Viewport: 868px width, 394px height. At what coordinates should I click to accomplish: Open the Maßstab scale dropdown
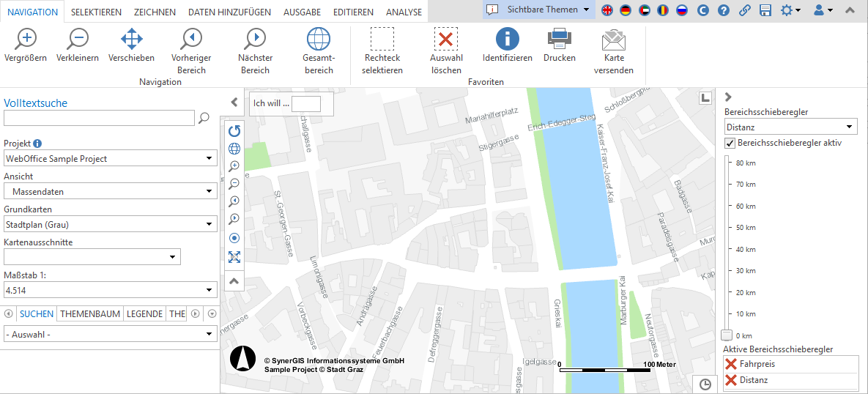point(110,290)
